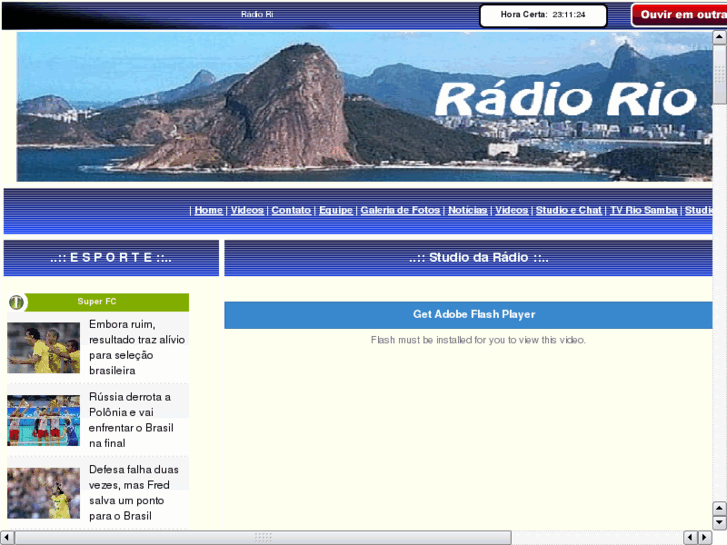Open the yellow-jersey football players thumbnail
Viewport: 727px width, 545px height.
[x=44, y=348]
